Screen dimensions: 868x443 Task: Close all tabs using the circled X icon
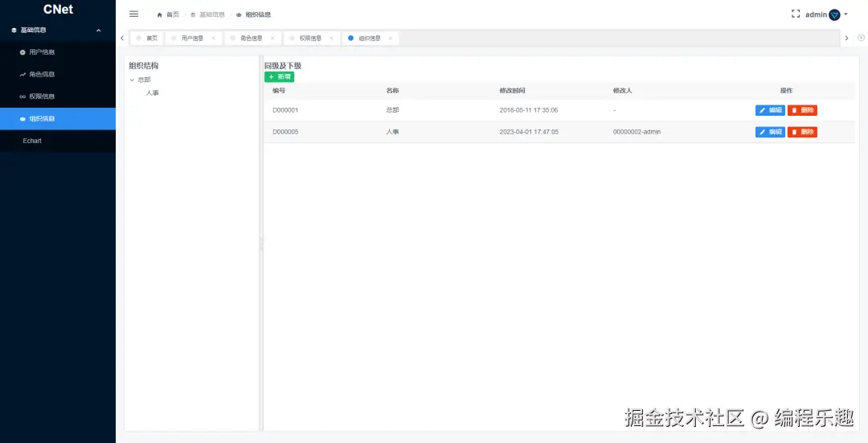(x=861, y=38)
